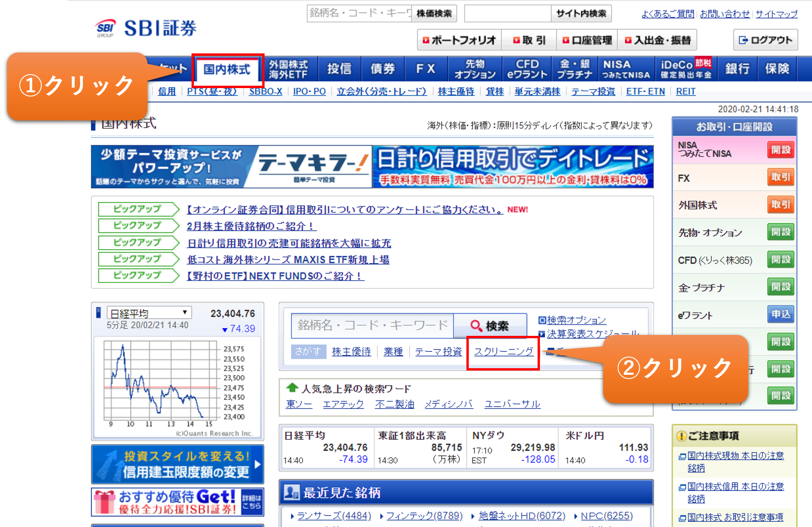Click the SBI Securities logo
The image size is (812, 527).
[x=146, y=28]
